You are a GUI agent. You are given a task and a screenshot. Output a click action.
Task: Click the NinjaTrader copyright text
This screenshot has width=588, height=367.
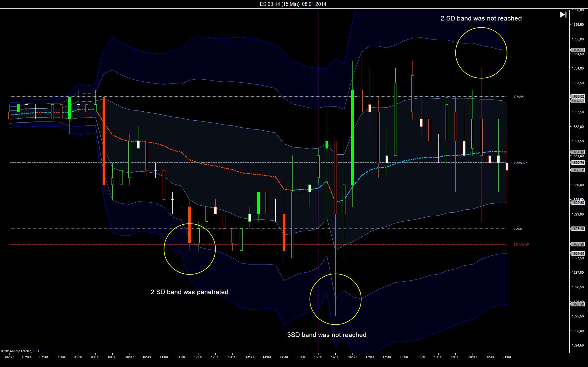20,351
